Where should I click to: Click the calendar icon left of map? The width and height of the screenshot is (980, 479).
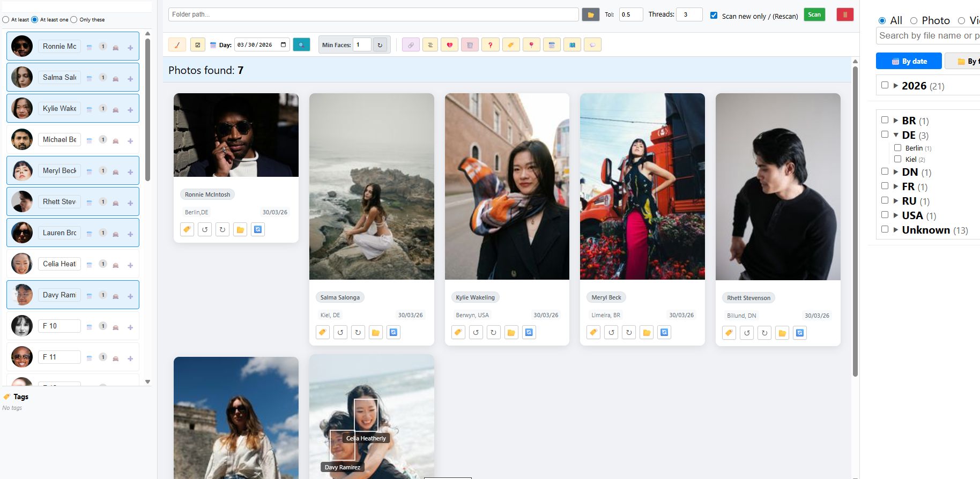coord(552,45)
